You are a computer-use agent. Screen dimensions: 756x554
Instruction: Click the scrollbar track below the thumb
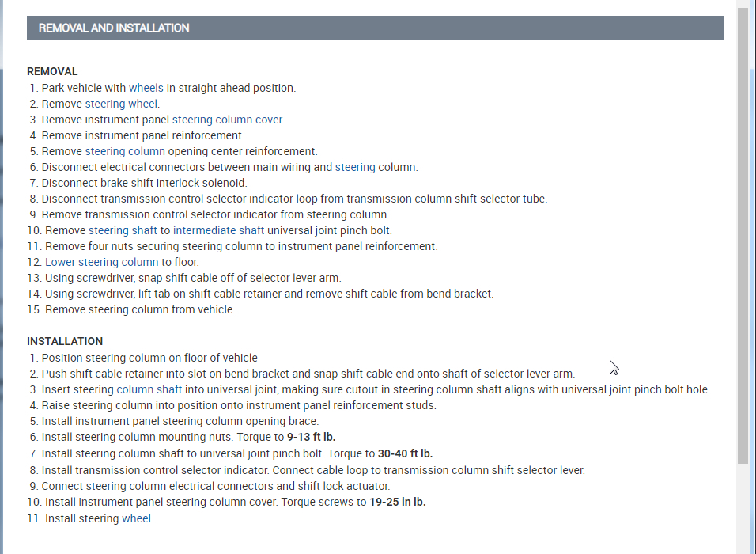743,507
